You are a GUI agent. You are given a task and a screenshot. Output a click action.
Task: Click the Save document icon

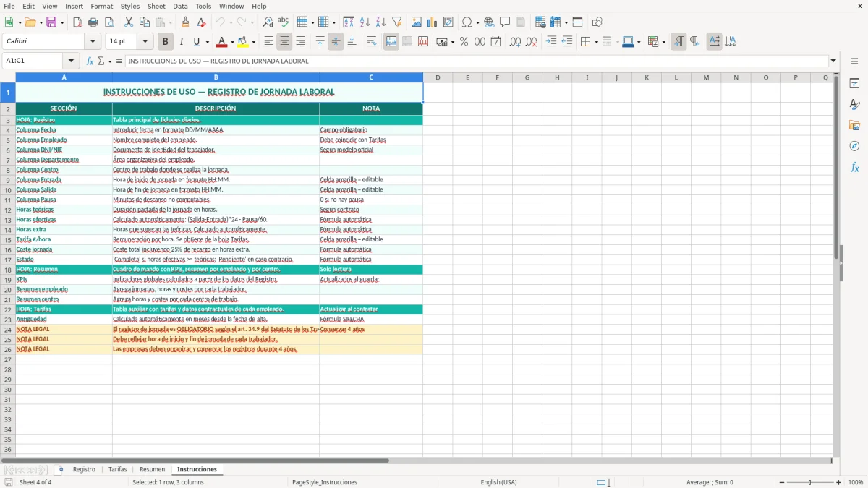click(51, 22)
